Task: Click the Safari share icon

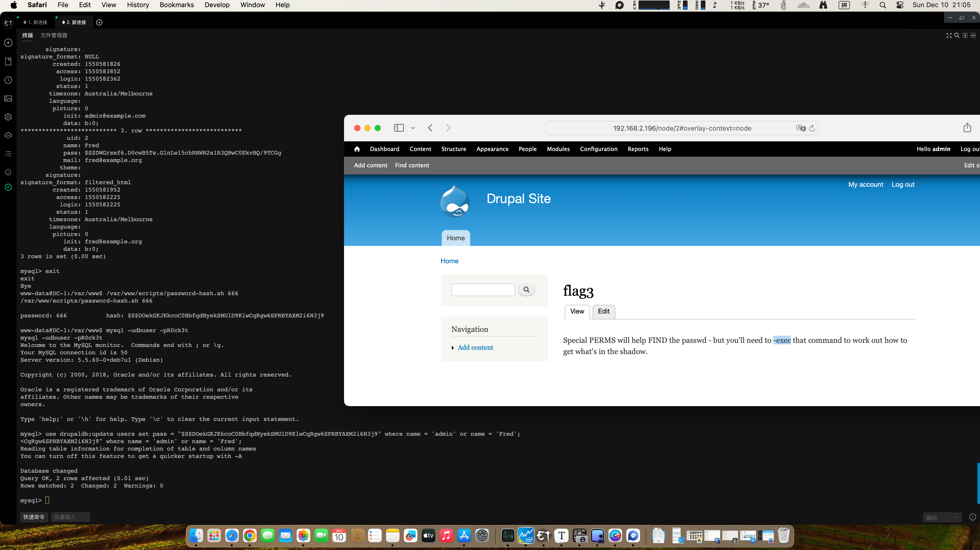Action: [967, 128]
